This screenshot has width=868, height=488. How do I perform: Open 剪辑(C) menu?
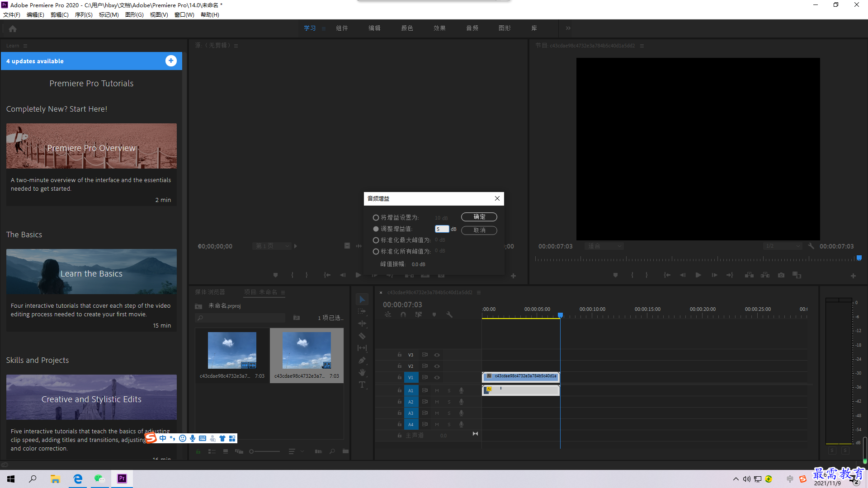60,15
